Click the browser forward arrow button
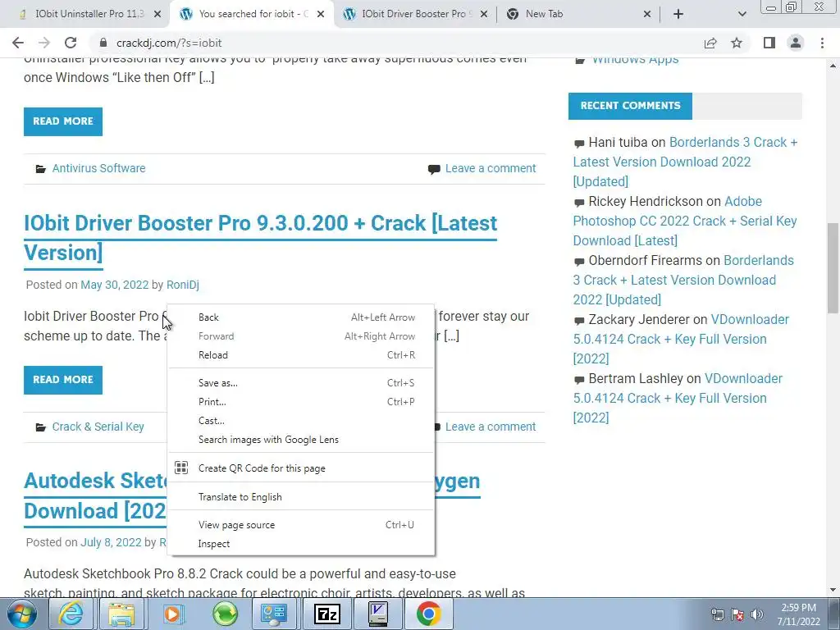The width and height of the screenshot is (840, 630). pos(44,43)
